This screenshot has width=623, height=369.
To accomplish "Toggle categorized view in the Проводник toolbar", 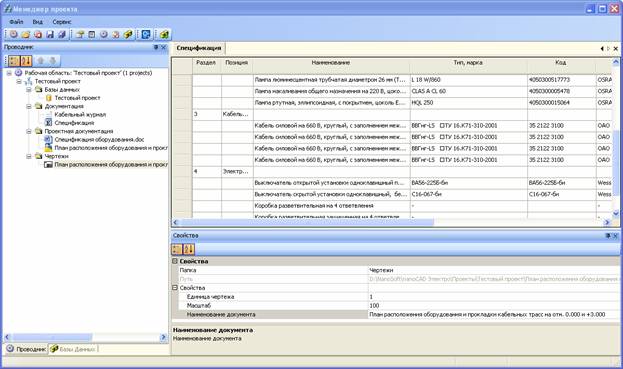I will tap(14, 61).
